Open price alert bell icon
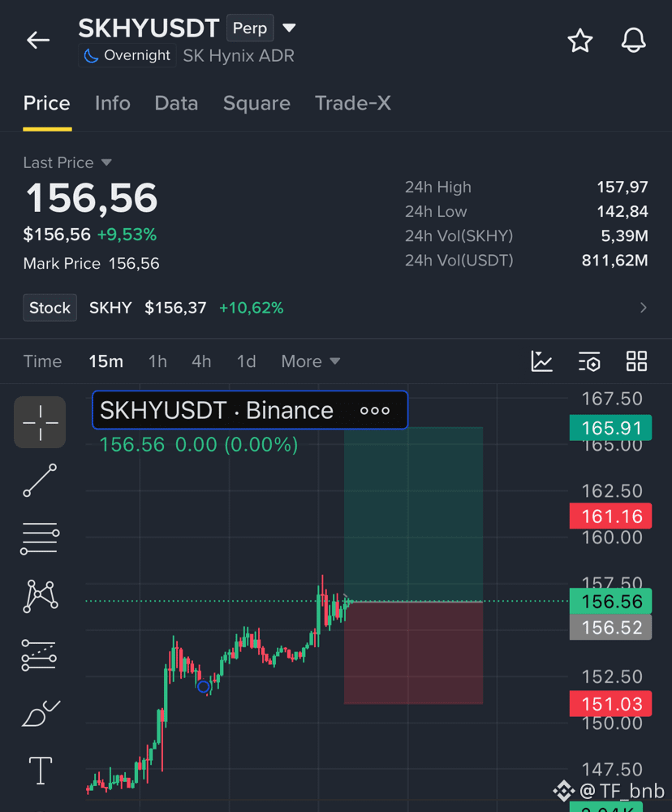672x812 pixels. [x=633, y=41]
